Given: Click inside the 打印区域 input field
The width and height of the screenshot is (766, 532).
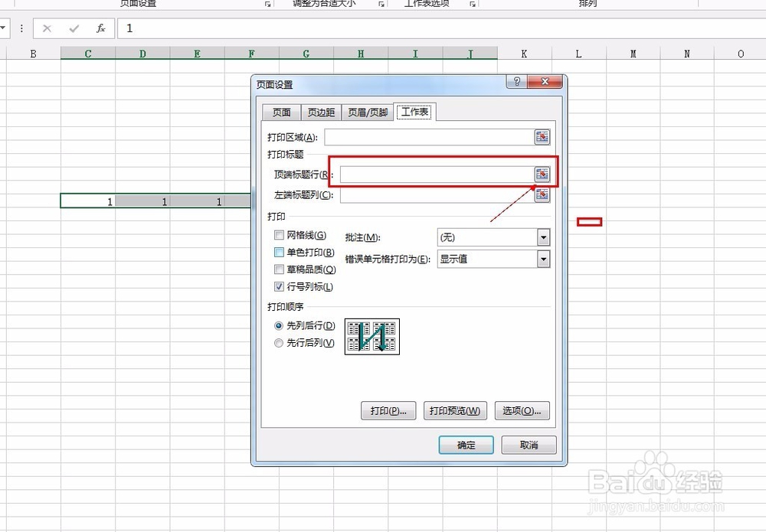Looking at the screenshot, I should tap(429, 137).
